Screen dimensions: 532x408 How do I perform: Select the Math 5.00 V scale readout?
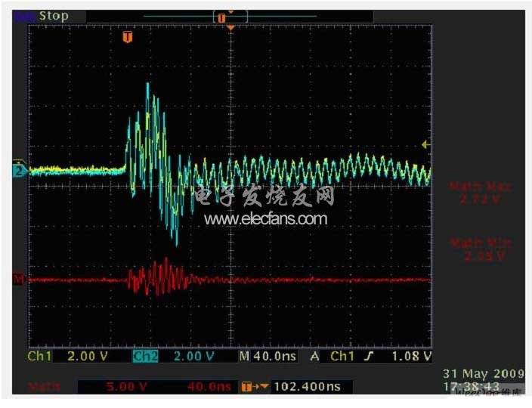(126, 387)
